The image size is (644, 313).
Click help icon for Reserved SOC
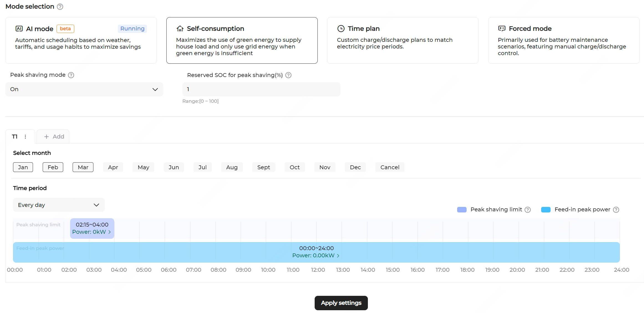pyautogui.click(x=288, y=75)
